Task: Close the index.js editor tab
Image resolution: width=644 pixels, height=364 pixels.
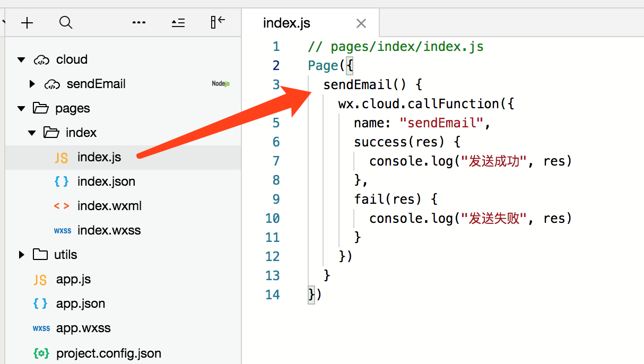Action: point(361,23)
